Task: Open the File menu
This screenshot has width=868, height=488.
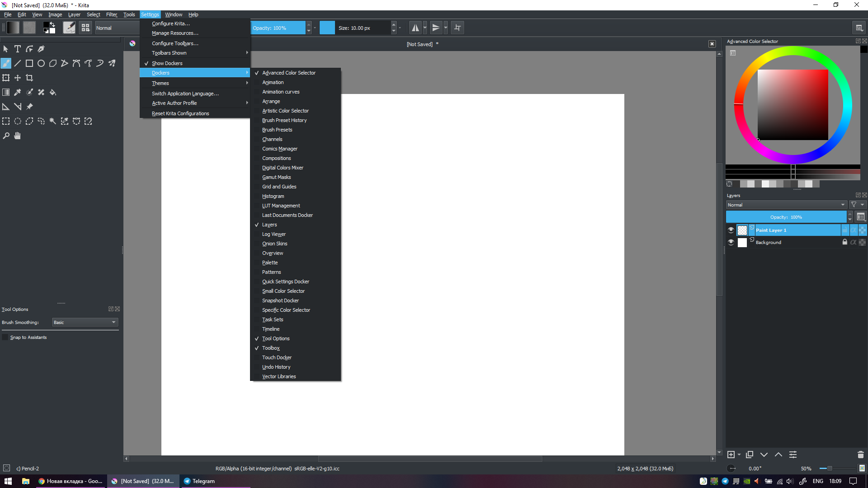Action: click(x=8, y=14)
